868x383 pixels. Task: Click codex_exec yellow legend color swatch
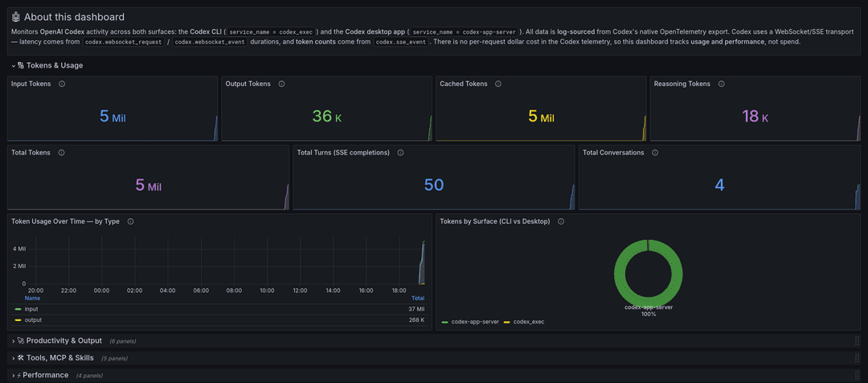(506, 322)
